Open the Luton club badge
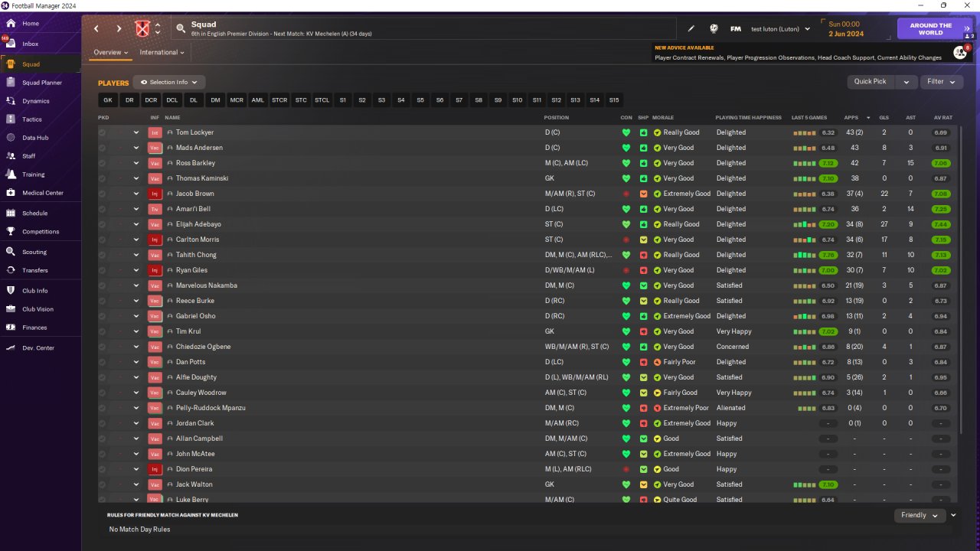Image resolution: width=980 pixels, height=551 pixels. (142, 29)
